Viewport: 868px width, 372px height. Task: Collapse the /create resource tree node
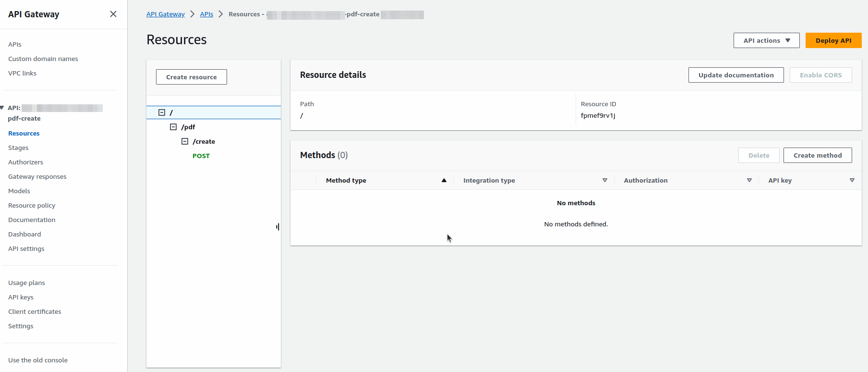(x=185, y=141)
